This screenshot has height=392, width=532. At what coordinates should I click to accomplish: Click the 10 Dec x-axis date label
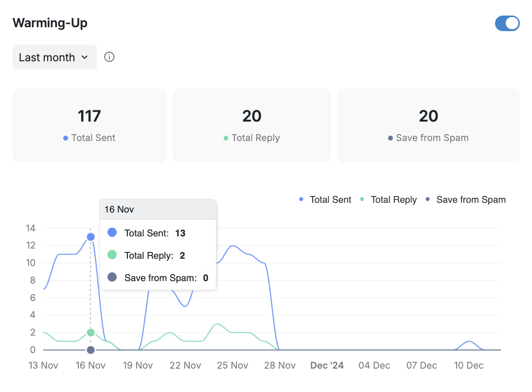click(x=469, y=365)
